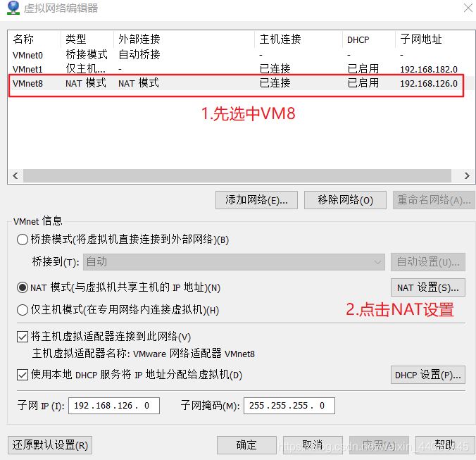
Task: Click the right arrow of horizontal scrollbar
Action: tap(467, 175)
